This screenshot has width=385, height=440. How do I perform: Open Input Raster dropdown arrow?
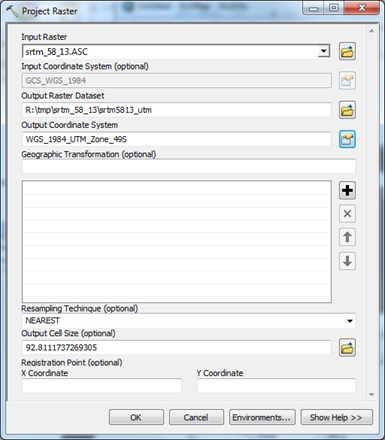[x=323, y=52]
